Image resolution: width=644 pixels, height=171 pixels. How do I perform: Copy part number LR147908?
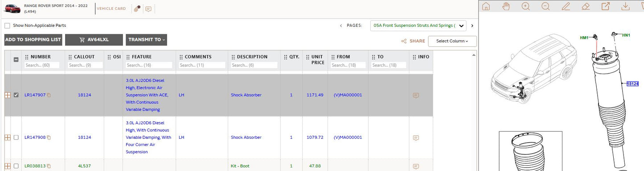point(49,138)
